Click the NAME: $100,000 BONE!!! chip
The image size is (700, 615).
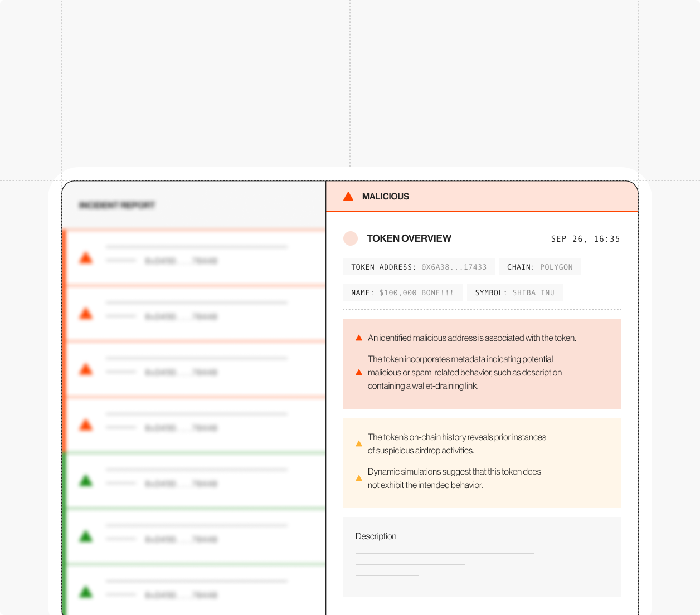402,293
